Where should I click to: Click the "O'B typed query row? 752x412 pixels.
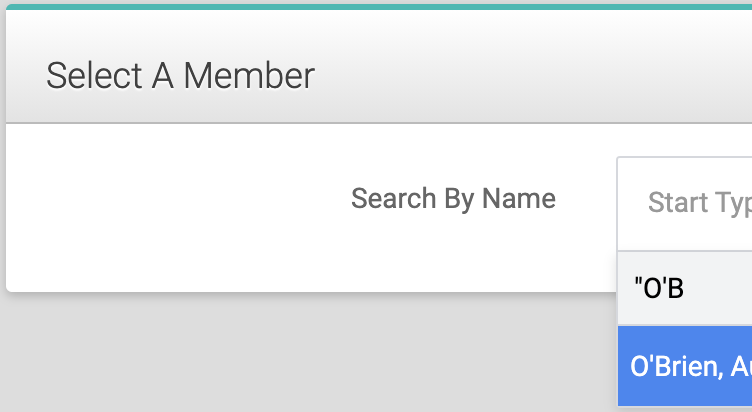685,288
